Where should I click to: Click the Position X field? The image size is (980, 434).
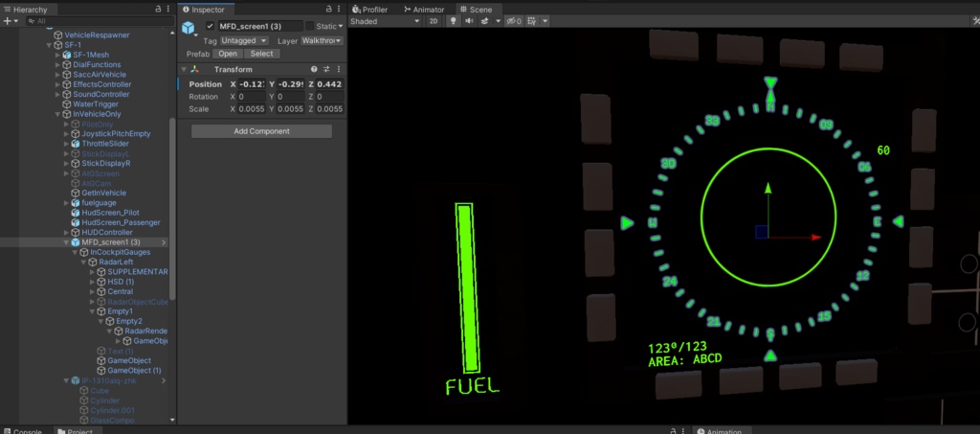[252, 83]
